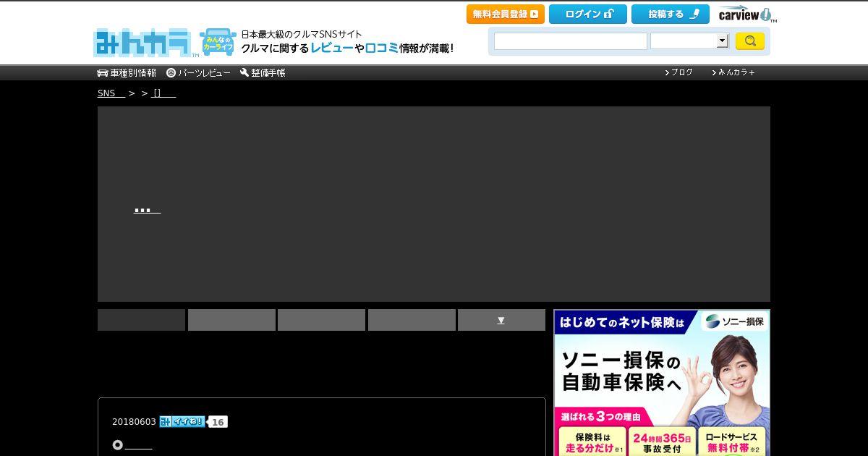Click the bracketed [] breadcrumb link

164,93
